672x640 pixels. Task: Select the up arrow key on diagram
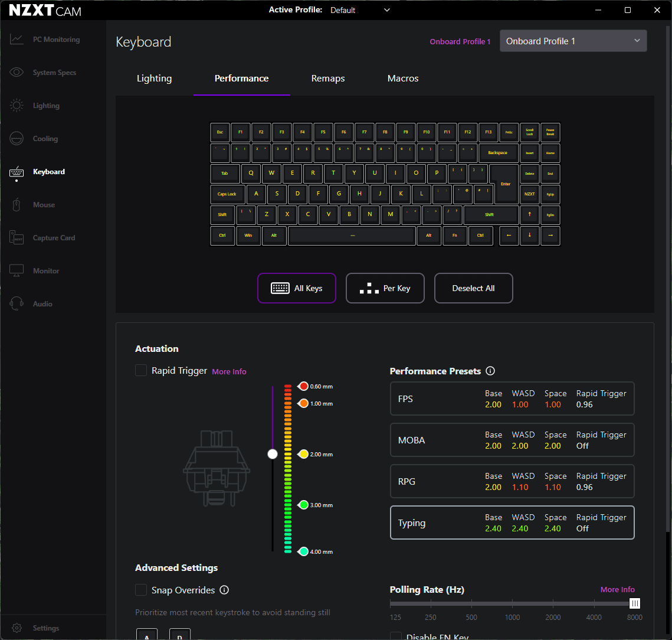(530, 214)
